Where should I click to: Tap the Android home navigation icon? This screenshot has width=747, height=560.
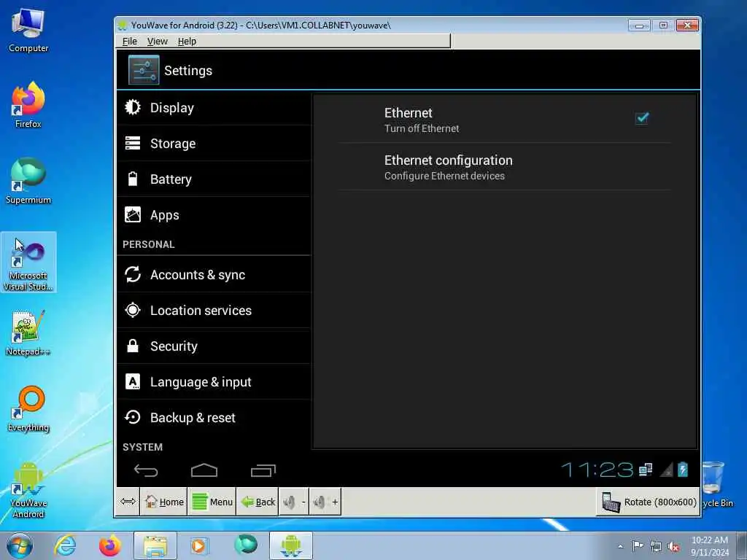click(x=204, y=470)
